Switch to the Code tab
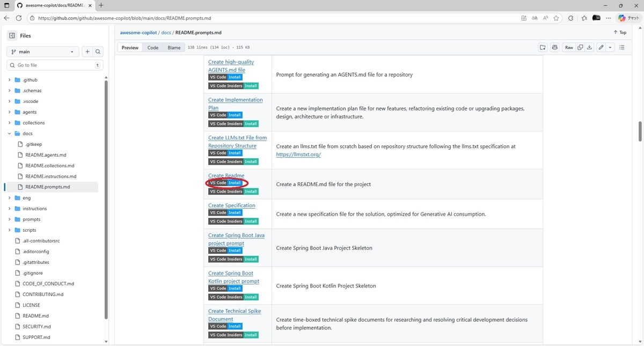 [x=153, y=47]
